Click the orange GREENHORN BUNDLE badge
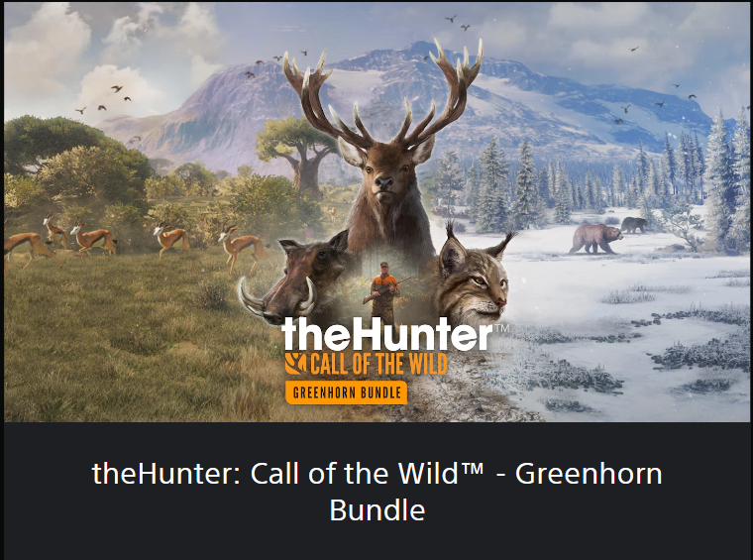Viewport: 753px width, 560px height. [x=346, y=392]
